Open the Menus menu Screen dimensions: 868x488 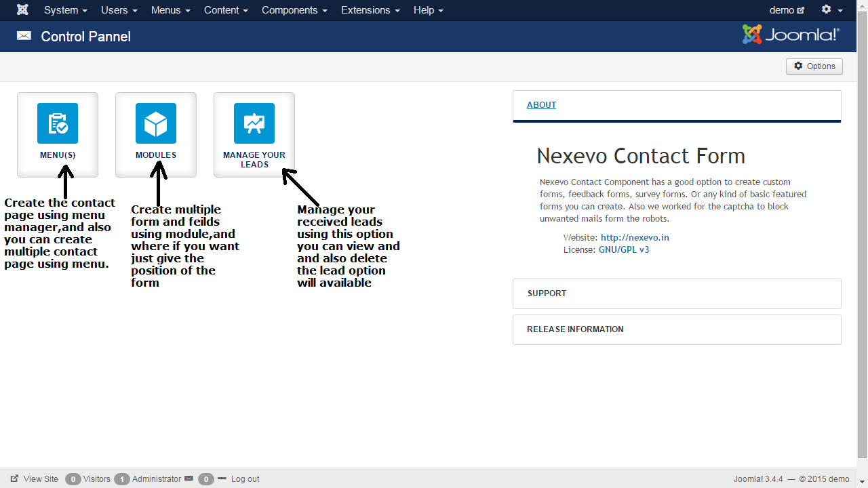pyautogui.click(x=170, y=10)
